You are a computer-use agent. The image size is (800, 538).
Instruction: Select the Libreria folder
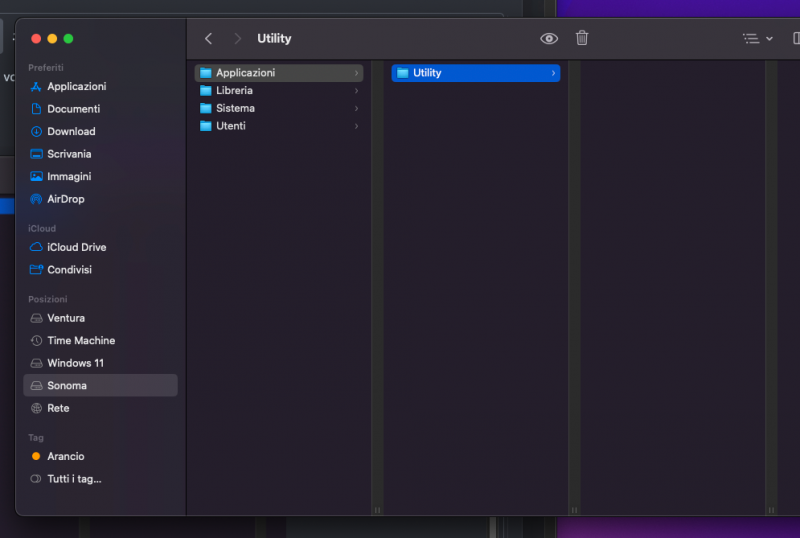[x=279, y=91]
